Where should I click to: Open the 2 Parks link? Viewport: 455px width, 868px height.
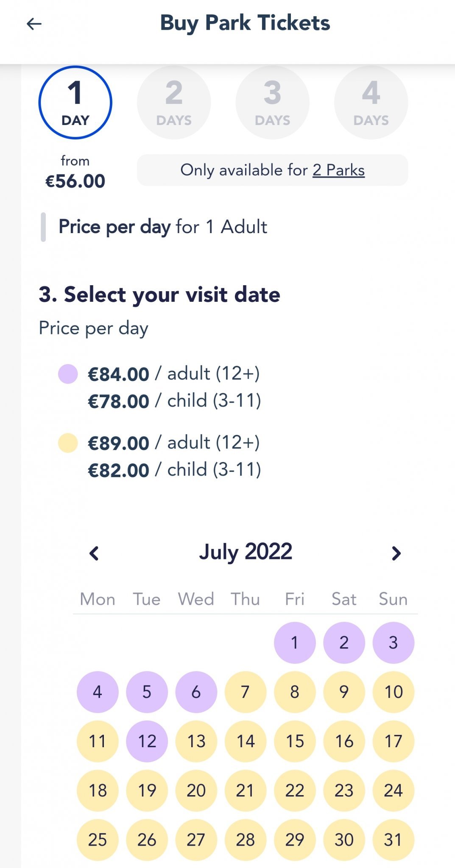tap(338, 170)
